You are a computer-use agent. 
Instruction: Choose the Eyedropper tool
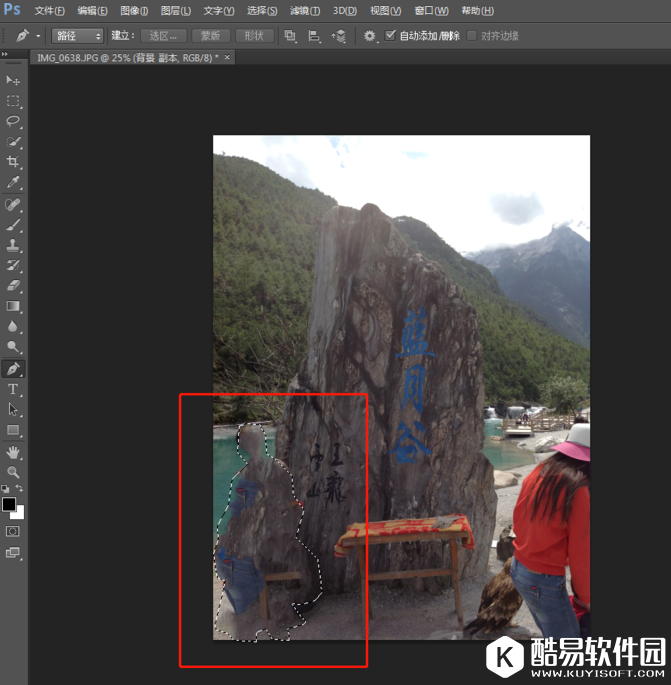click(13, 183)
